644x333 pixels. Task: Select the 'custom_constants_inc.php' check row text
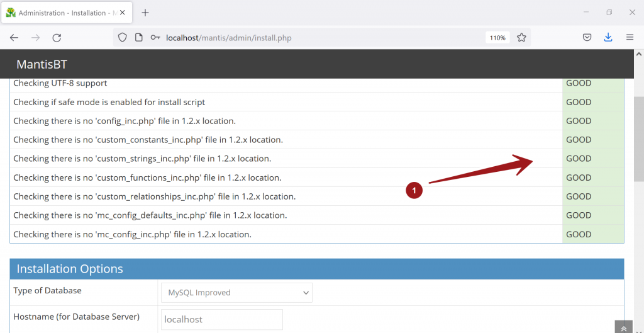148,140
